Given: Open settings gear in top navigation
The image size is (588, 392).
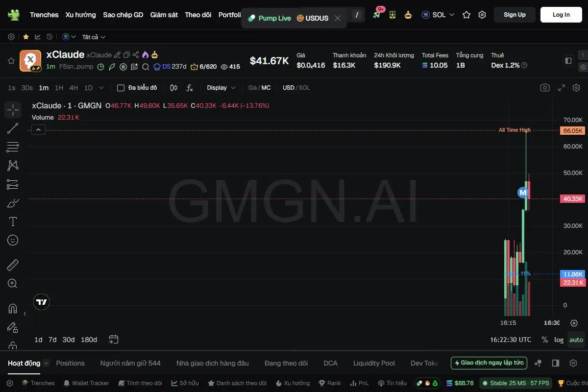Looking at the screenshot, I should click(x=482, y=15).
